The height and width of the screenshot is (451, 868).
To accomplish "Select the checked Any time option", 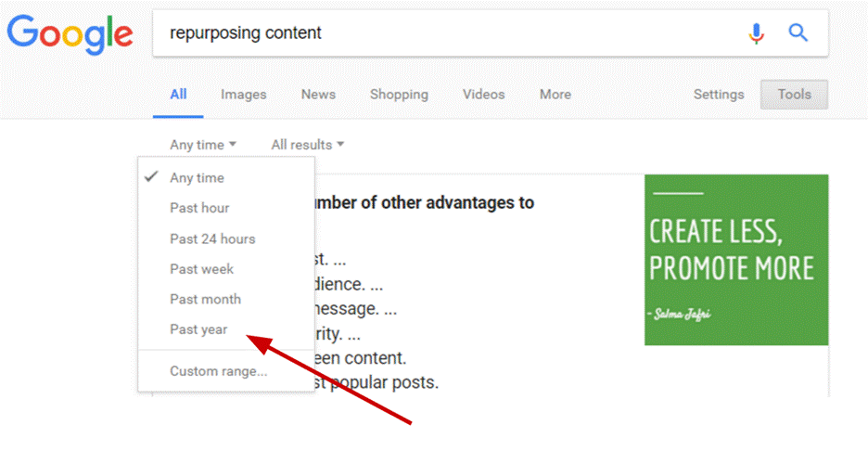I will (197, 177).
